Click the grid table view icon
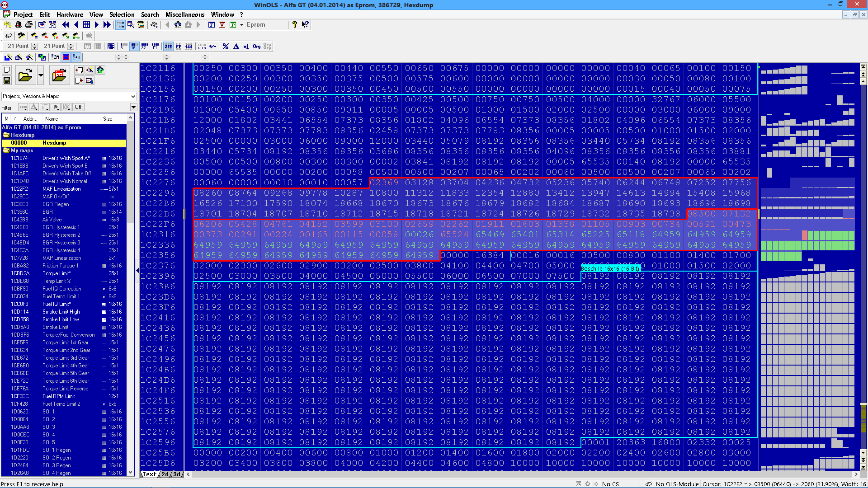The image size is (868, 488). pyautogui.click(x=86, y=25)
